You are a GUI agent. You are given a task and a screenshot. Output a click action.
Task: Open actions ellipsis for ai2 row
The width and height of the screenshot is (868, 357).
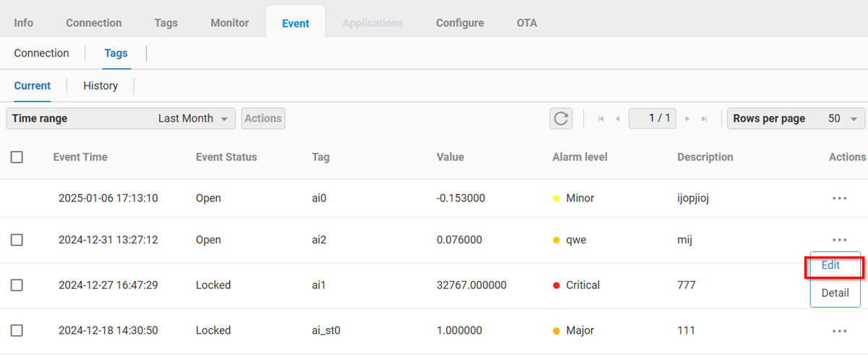pos(839,240)
